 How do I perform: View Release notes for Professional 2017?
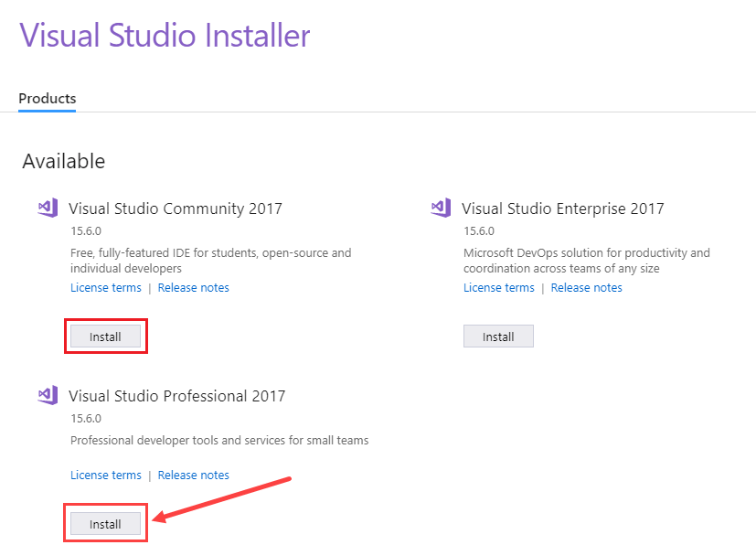tap(193, 476)
